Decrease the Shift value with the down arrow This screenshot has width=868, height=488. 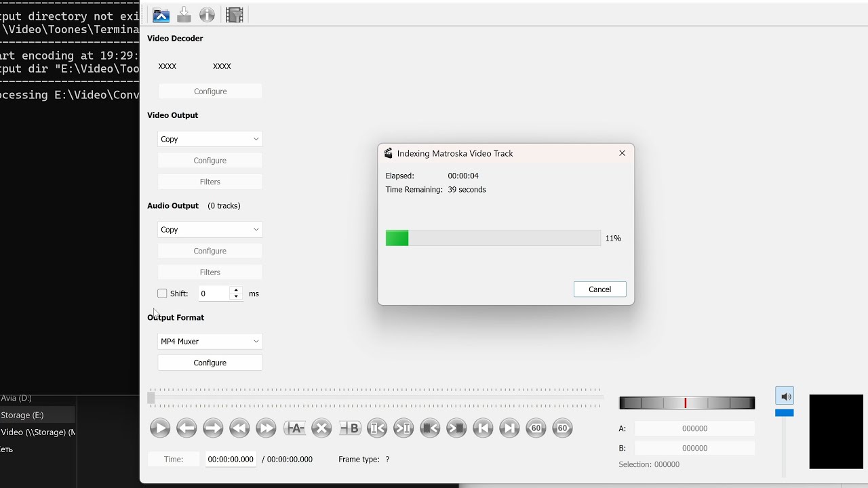coord(236,297)
